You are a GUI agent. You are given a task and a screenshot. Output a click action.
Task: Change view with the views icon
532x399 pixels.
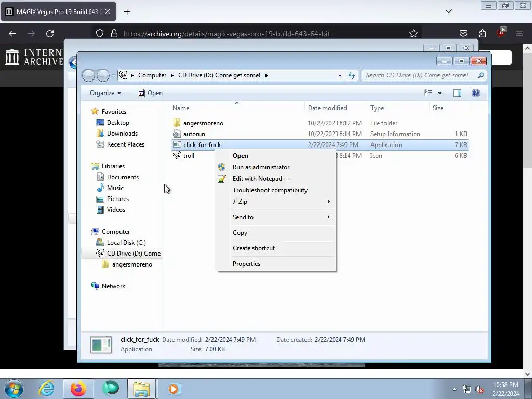(429, 93)
